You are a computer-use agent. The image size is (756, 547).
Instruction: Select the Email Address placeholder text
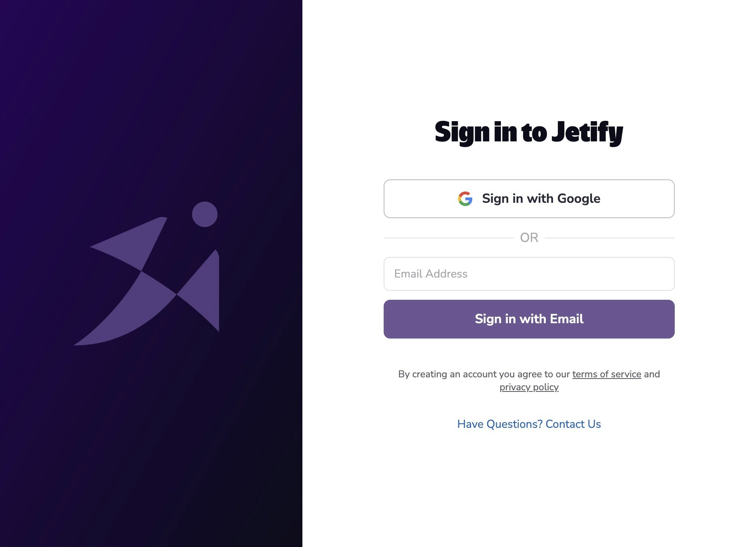430,274
